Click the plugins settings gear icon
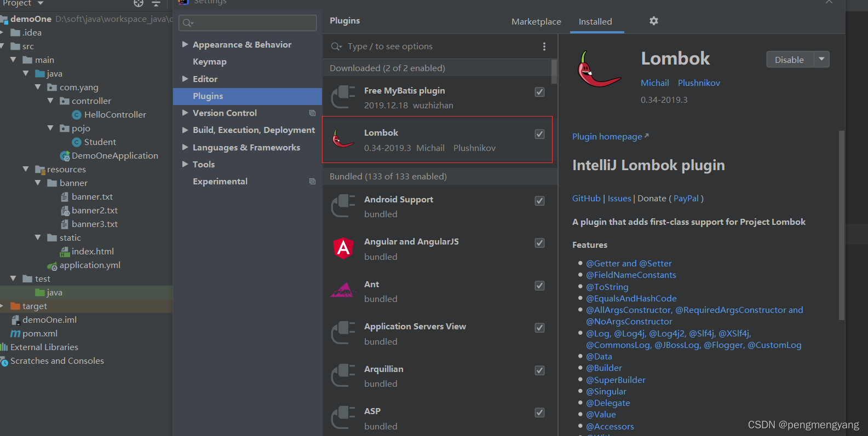868x436 pixels. [654, 21]
